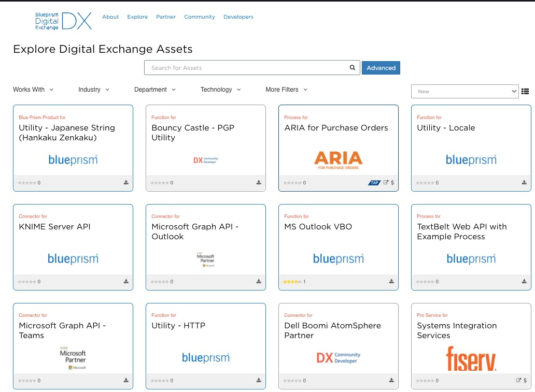
Task: Click the Blue Prism Digital Exchange DX logo
Action: (63, 21)
